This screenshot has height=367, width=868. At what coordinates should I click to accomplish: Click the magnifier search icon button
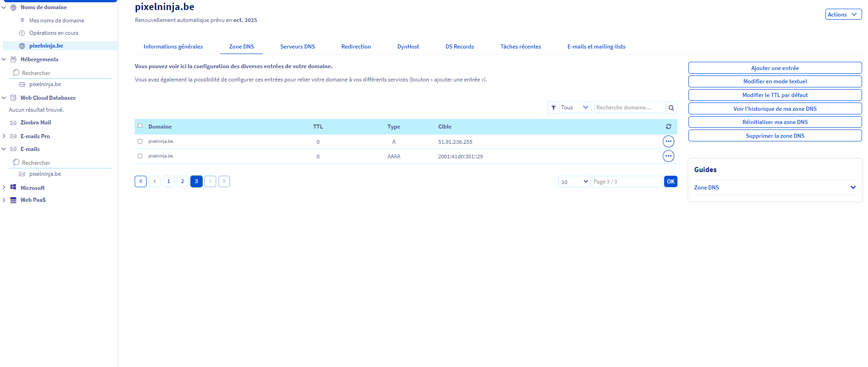click(671, 108)
